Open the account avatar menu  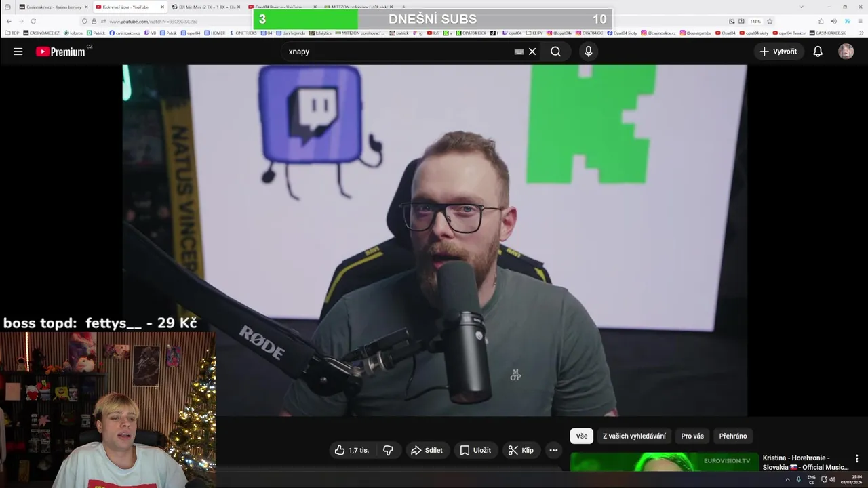pos(846,52)
